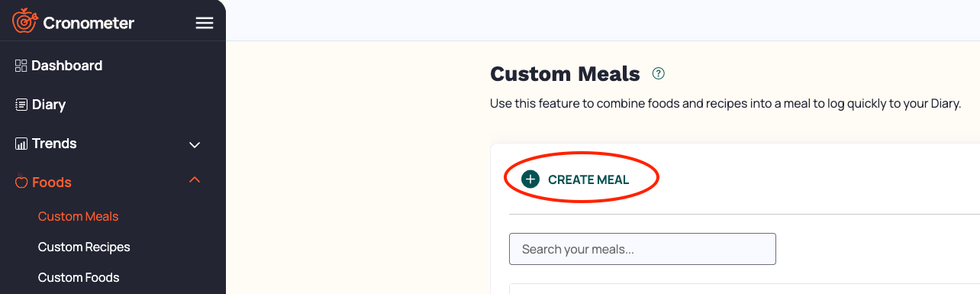Click the orange Foods apple icon

[x=21, y=183]
